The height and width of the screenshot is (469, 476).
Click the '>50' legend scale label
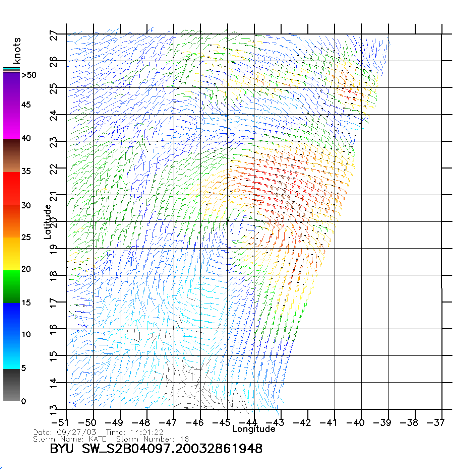tap(29, 75)
